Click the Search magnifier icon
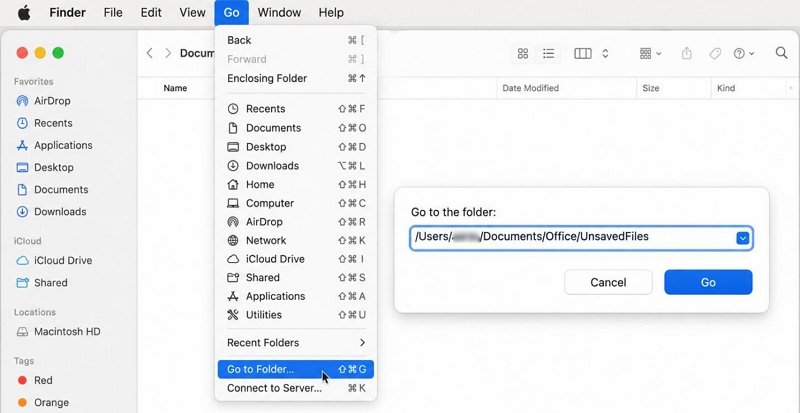The image size is (800, 413). tap(781, 53)
